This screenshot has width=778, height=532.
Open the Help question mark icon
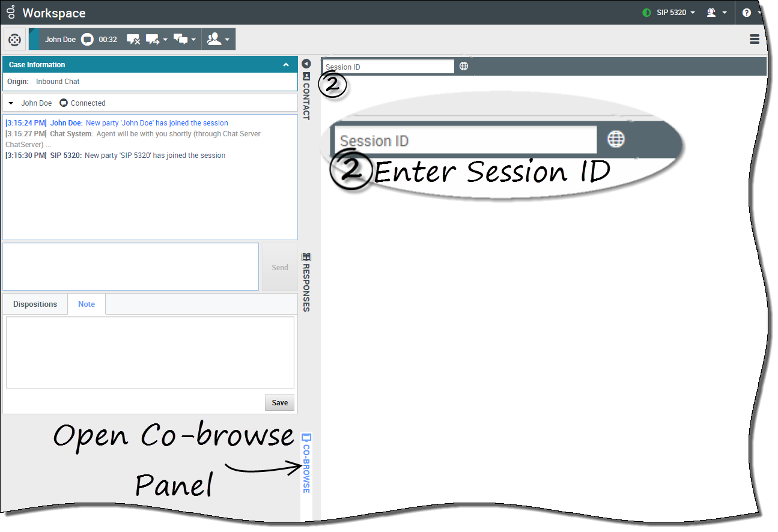pyautogui.click(x=747, y=13)
